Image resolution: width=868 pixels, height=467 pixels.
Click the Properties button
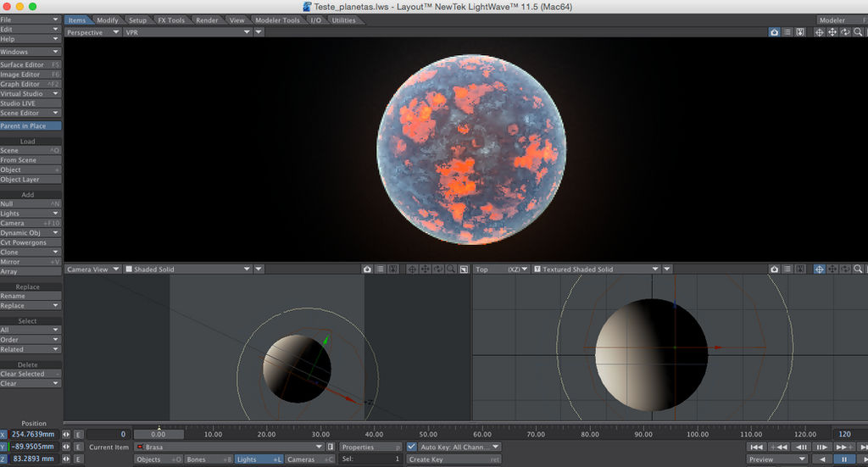371,447
